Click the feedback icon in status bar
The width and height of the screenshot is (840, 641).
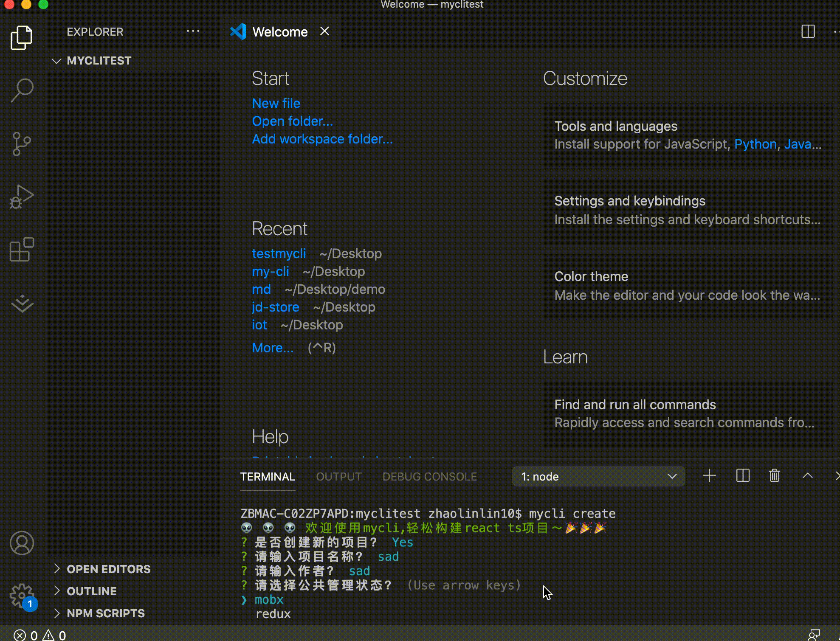click(x=814, y=635)
